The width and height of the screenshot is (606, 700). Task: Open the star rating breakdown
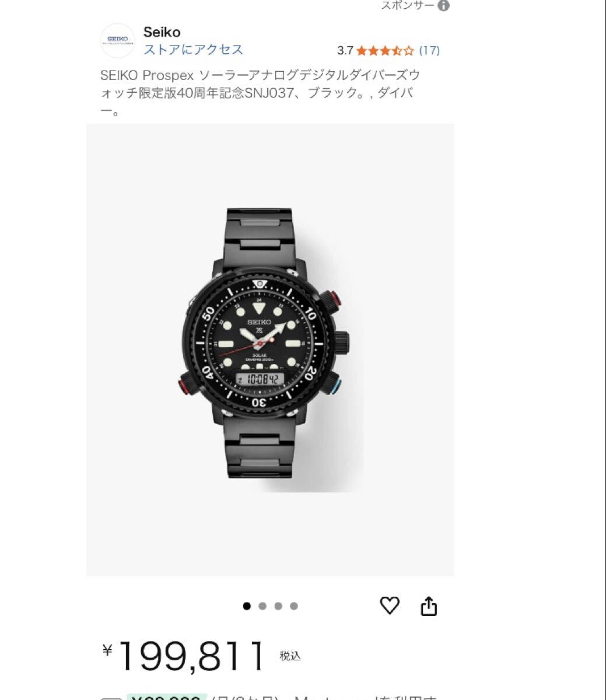click(x=385, y=50)
